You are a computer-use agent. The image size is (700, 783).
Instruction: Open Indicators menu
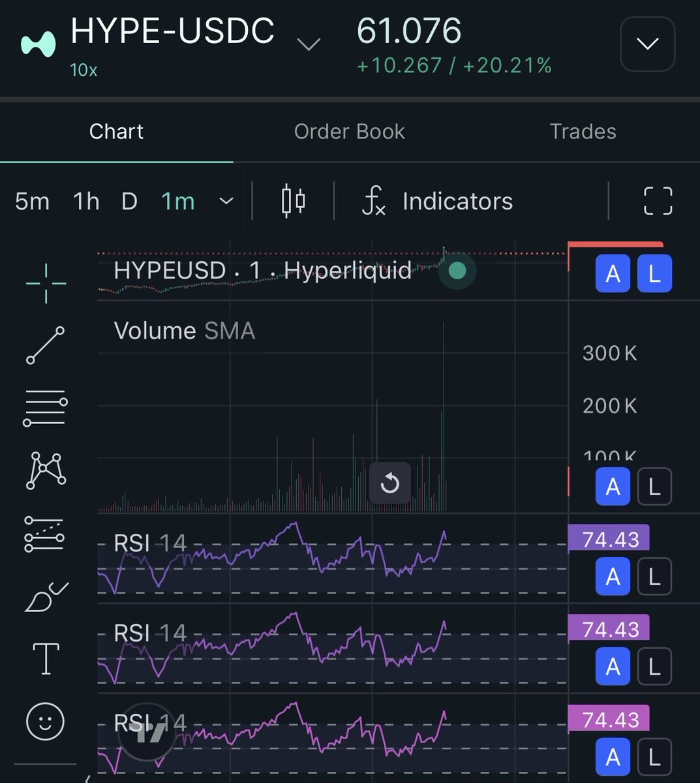(438, 201)
